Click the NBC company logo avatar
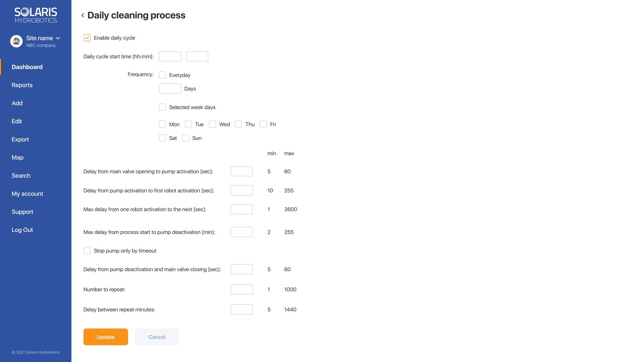Screen dimensions: 644x362 click(16, 41)
